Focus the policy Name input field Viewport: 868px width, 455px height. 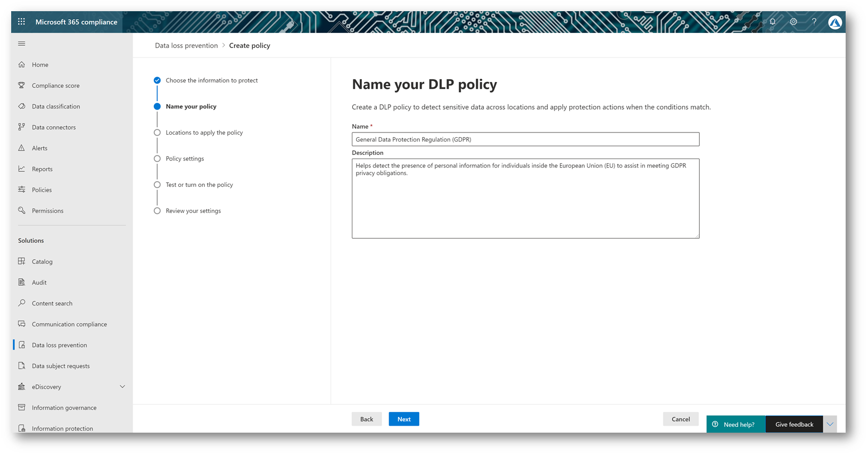[525, 139]
